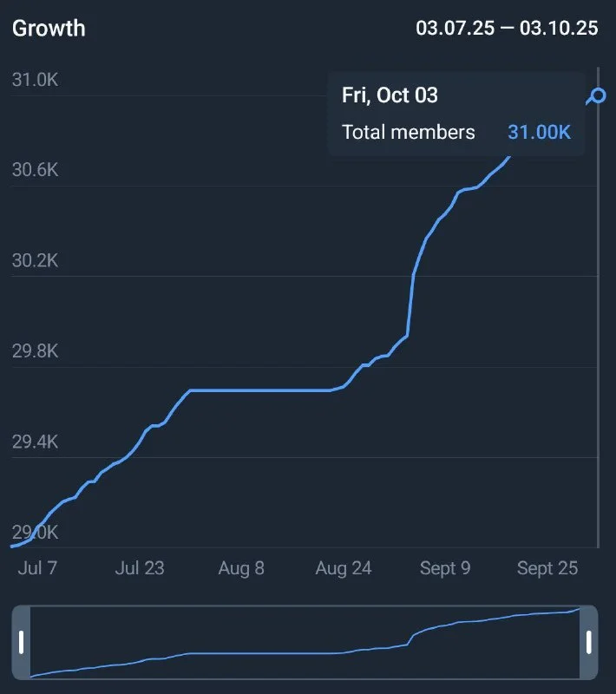This screenshot has width=616, height=694.
Task: Click the highlighted Oct 03 data point marker
Action: pos(597,96)
